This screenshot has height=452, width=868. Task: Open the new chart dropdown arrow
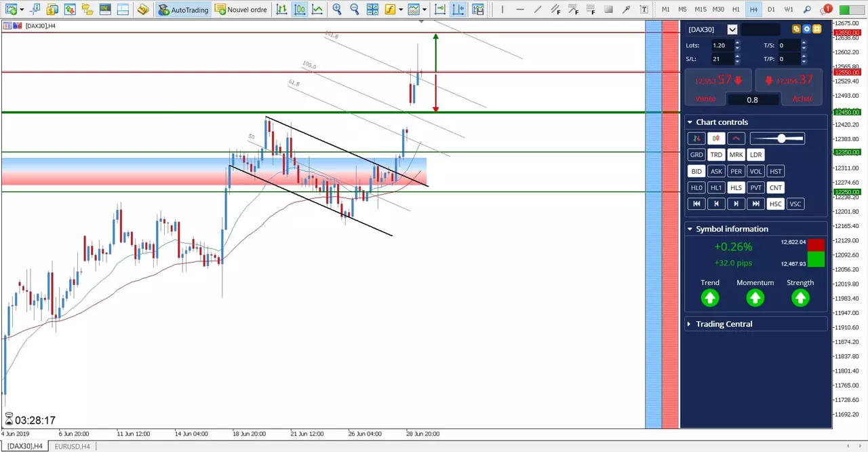[22, 10]
